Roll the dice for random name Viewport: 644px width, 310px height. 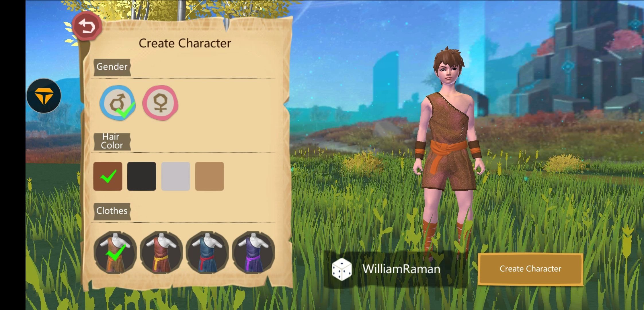341,269
